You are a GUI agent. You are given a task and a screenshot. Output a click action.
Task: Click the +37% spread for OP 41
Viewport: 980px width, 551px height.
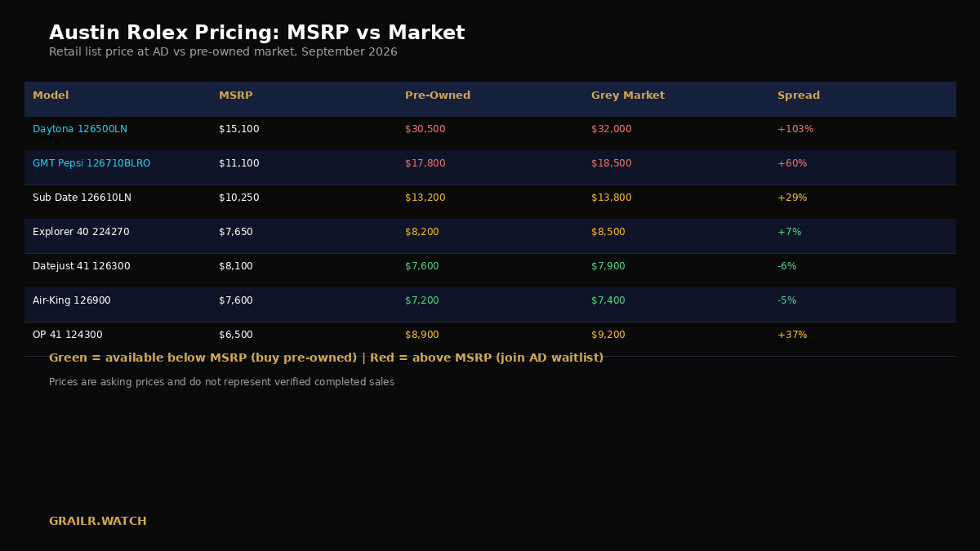[x=792, y=335]
